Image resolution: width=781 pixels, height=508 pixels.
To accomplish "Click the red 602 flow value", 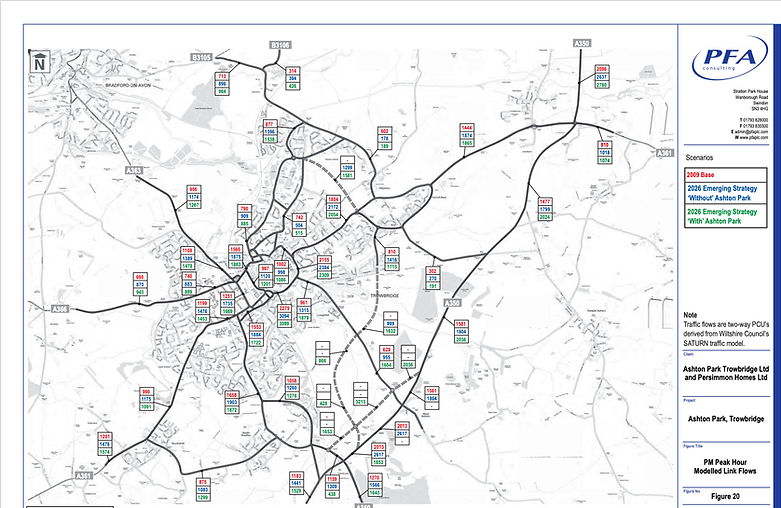I will click(x=385, y=130).
